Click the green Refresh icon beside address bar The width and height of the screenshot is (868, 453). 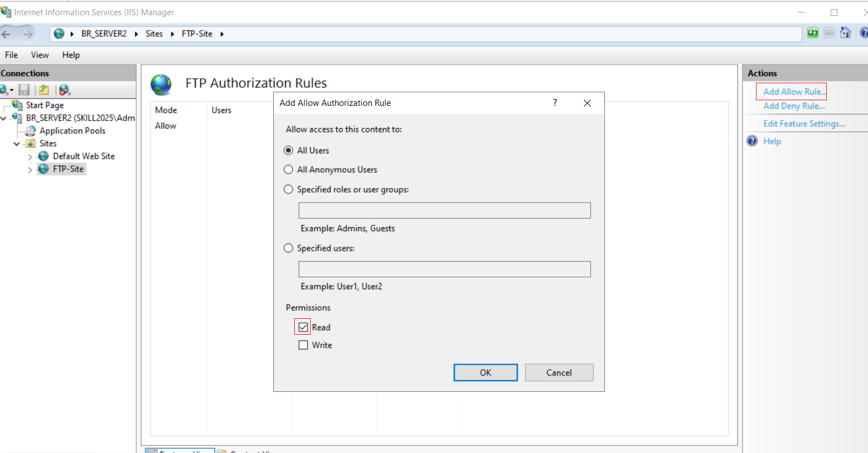pyautogui.click(x=813, y=33)
